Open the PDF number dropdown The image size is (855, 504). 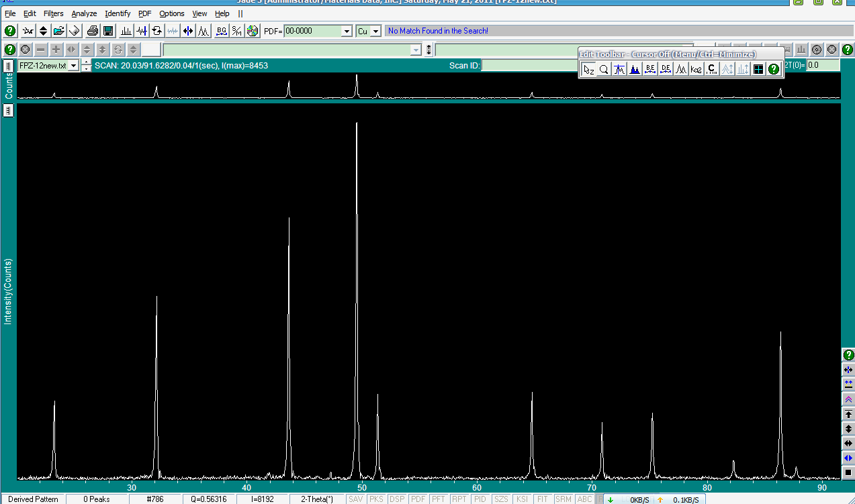tap(347, 31)
